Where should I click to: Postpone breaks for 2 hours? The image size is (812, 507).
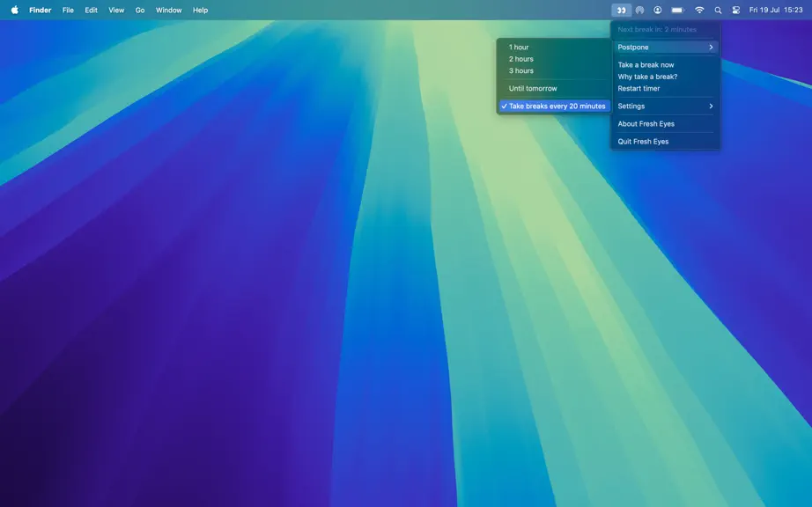point(554,59)
